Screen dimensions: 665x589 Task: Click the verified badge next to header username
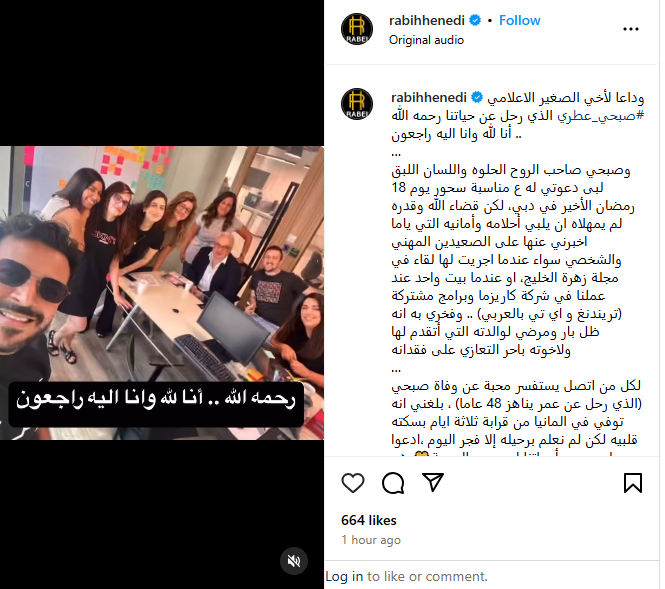coord(475,20)
